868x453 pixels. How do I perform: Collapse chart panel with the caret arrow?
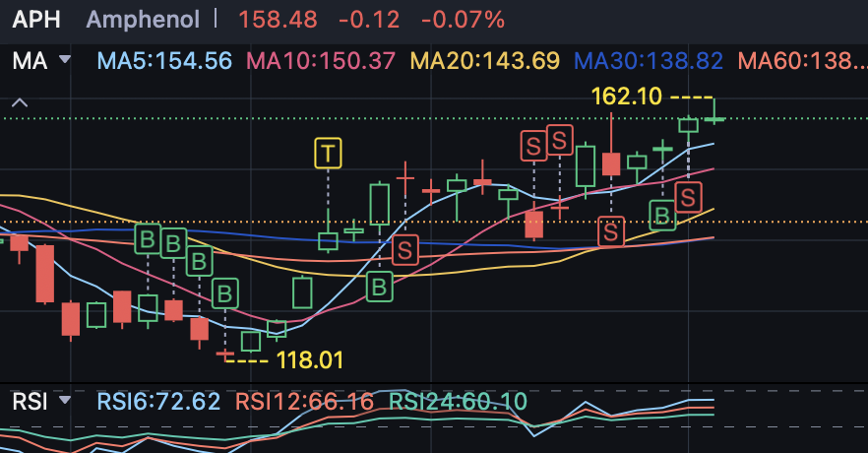point(20,102)
